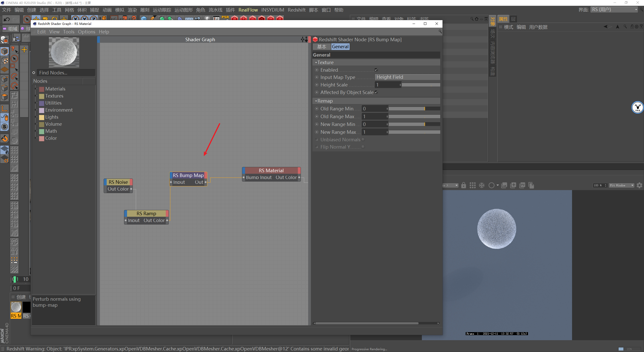
Task: Click the grid bucket icon in render view
Action: click(472, 185)
